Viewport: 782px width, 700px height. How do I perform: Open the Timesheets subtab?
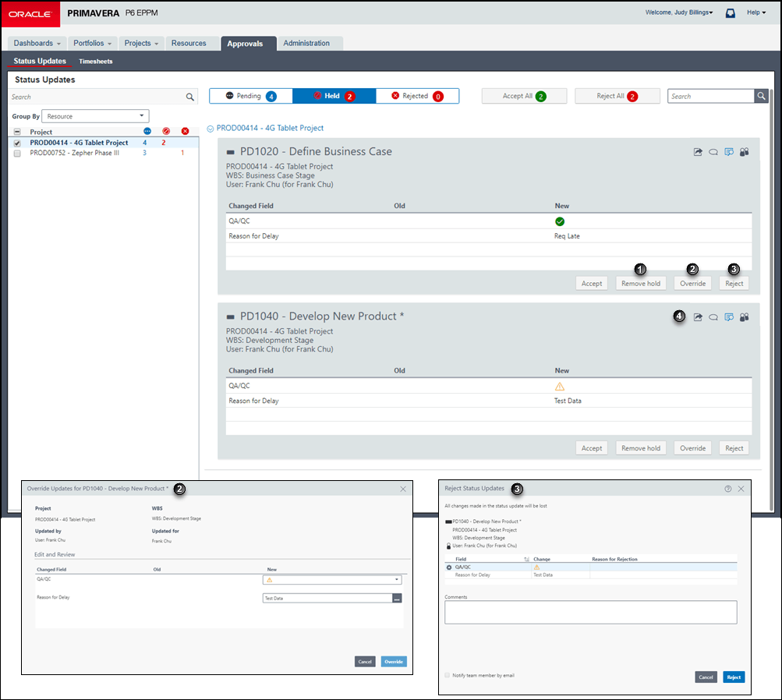click(96, 62)
